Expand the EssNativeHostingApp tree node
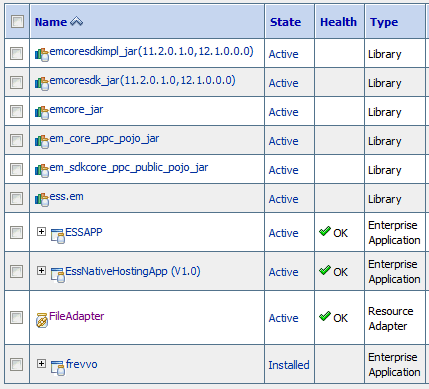The height and width of the screenshot is (389, 429). pyautogui.click(x=41, y=270)
